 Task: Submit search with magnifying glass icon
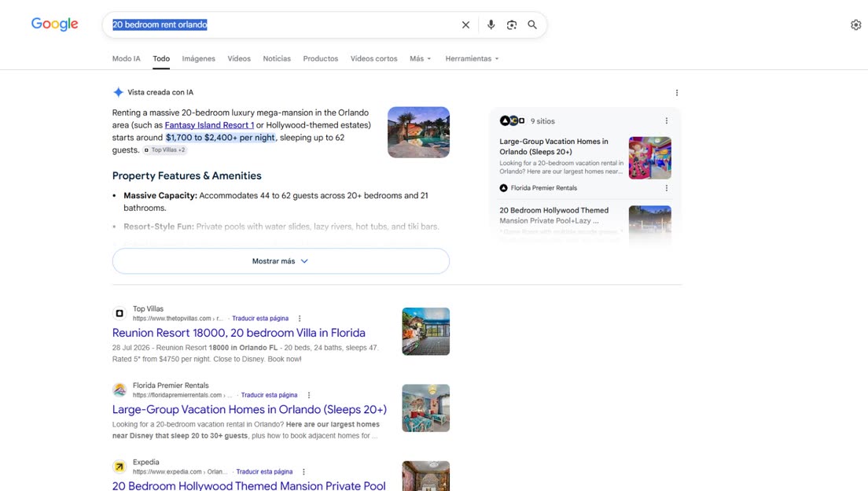[532, 25]
